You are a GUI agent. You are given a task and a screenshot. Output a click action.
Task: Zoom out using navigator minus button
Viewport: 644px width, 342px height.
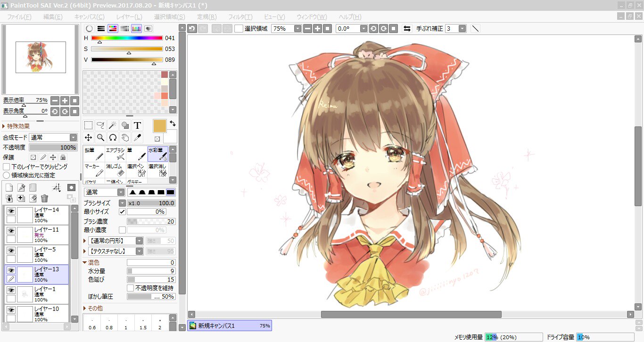pos(55,100)
